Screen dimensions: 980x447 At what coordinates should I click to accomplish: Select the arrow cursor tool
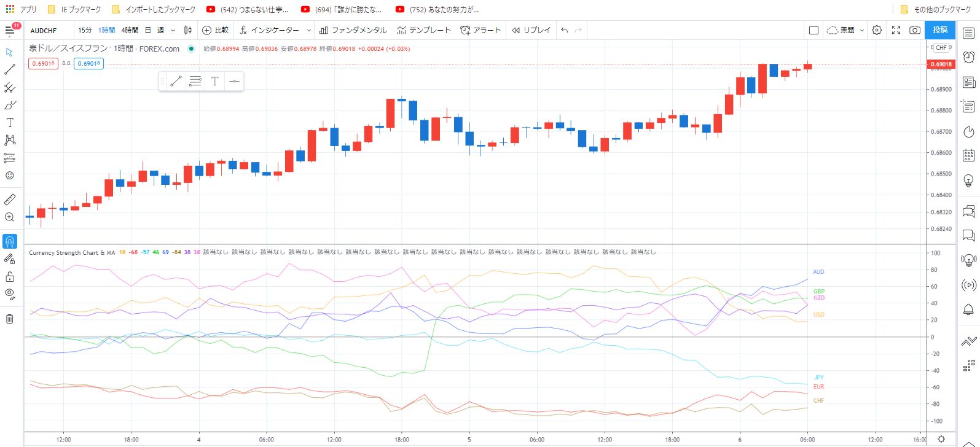pyautogui.click(x=10, y=52)
